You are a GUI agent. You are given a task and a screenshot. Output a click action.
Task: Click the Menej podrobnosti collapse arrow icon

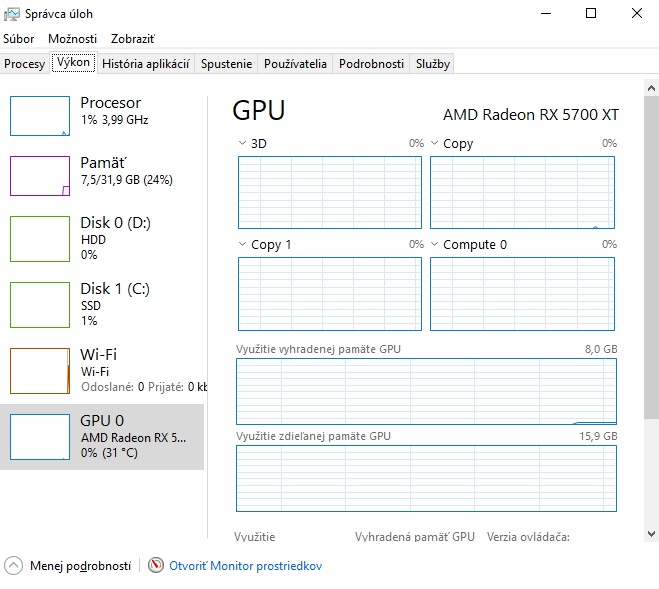(x=14, y=565)
